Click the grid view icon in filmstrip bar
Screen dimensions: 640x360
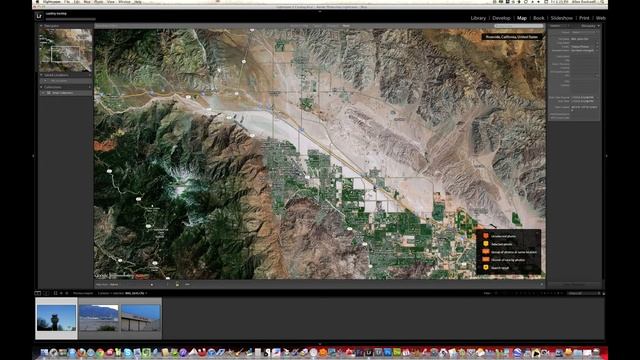click(x=56, y=293)
